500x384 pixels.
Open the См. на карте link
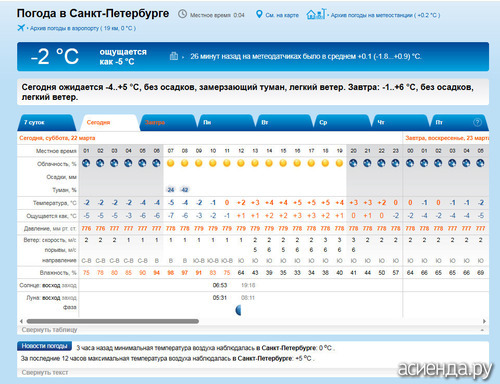tap(282, 15)
